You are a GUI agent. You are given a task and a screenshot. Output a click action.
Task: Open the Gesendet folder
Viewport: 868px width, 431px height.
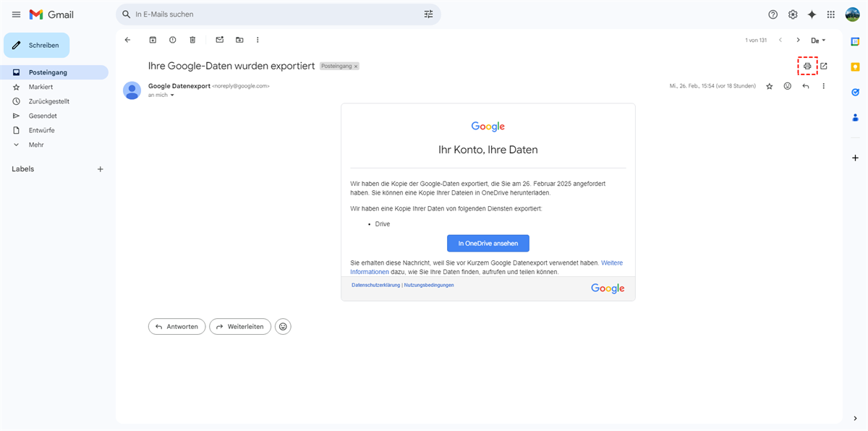[43, 116]
